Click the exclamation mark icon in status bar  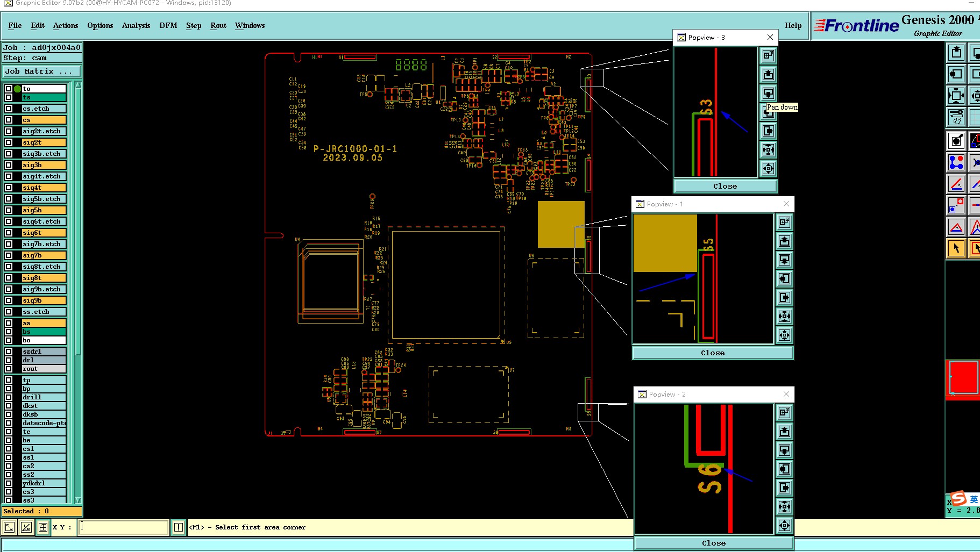tap(179, 527)
